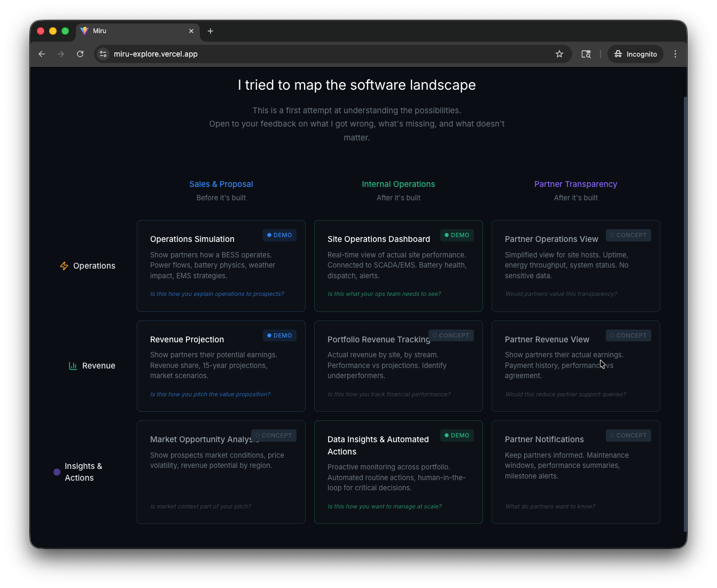Open the Revenue Projection demo card
Image resolution: width=717 pixels, height=588 pixels.
221,366
